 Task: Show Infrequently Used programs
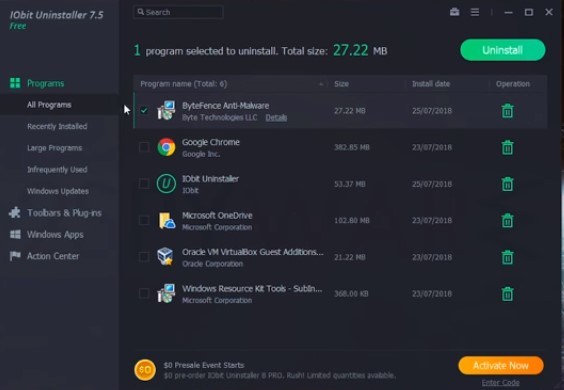coord(57,169)
